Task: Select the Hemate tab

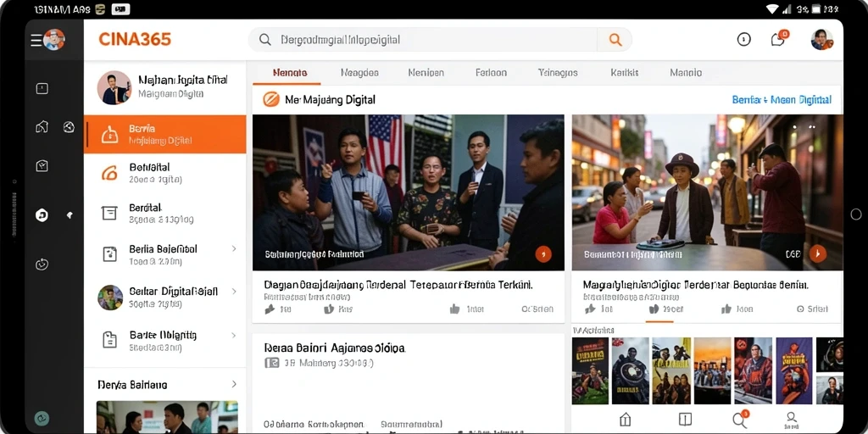Action: tap(290, 73)
